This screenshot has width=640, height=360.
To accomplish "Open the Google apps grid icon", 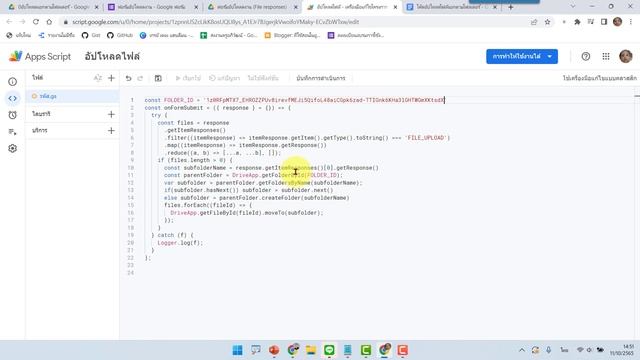I will (606, 57).
